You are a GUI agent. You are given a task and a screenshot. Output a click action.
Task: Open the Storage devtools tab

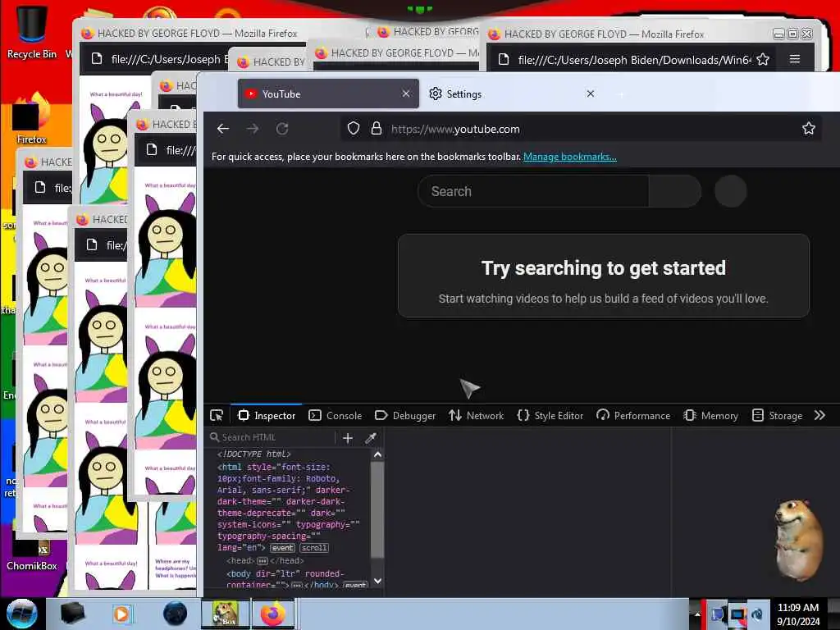pyautogui.click(x=778, y=416)
